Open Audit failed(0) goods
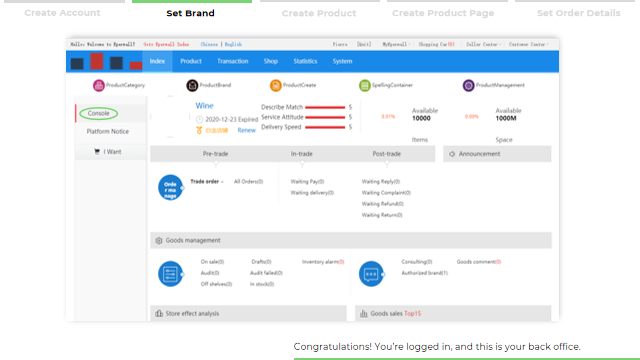Screen dimensions: 640x360 coord(266,273)
